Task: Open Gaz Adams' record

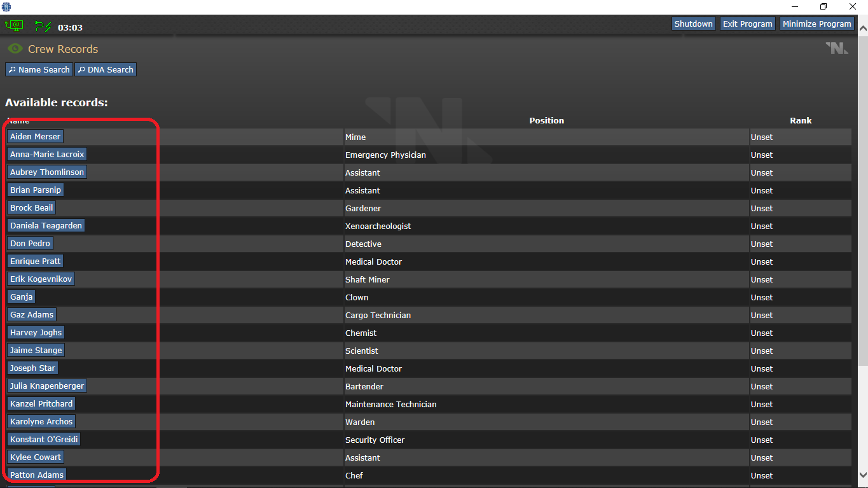Action: pyautogui.click(x=32, y=314)
